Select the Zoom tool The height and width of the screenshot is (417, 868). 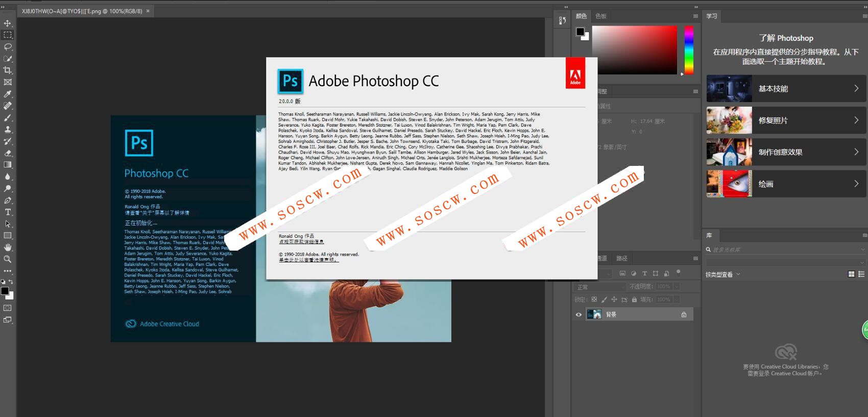point(8,259)
